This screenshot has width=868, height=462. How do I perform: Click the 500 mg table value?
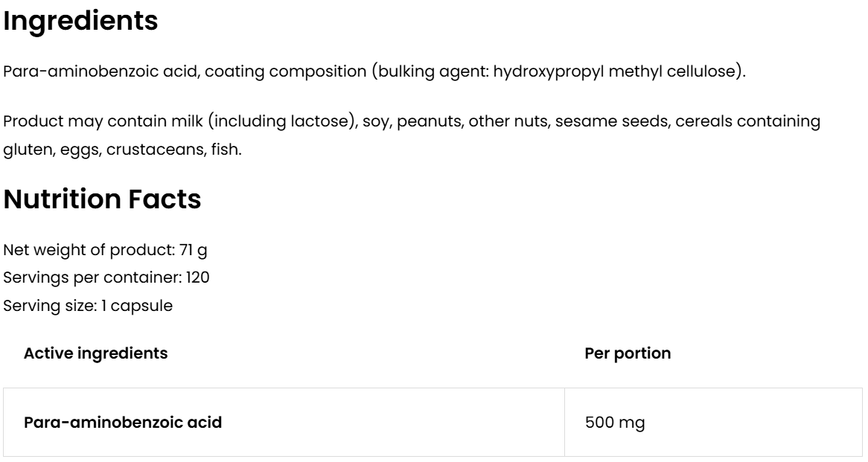point(615,423)
